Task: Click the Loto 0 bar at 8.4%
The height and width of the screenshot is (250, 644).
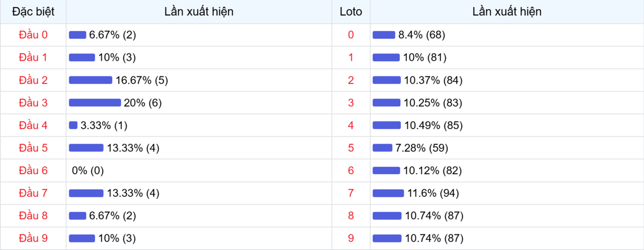Action: tap(384, 35)
